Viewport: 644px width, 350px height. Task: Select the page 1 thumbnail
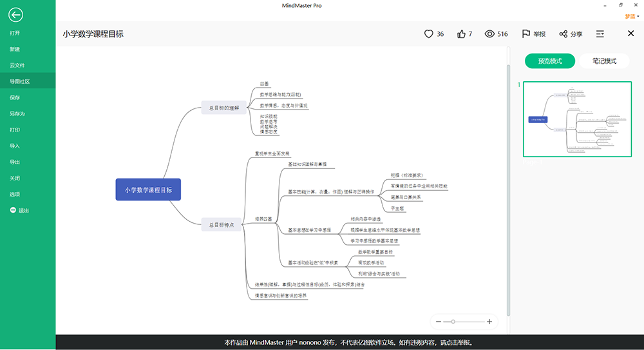tap(577, 119)
